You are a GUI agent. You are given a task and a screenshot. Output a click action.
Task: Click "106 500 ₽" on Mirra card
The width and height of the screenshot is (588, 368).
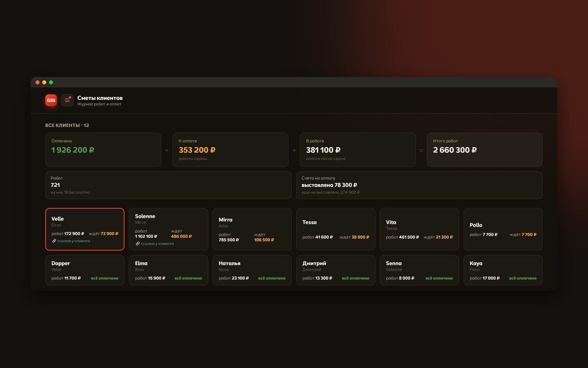[264, 240]
